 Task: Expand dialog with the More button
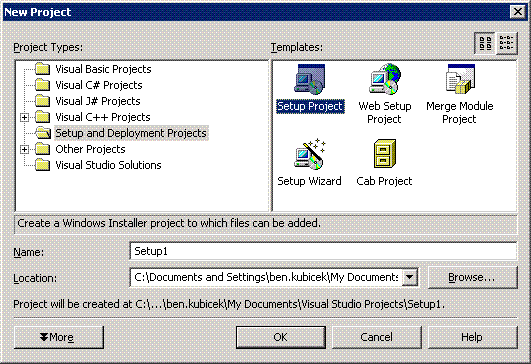tap(59, 337)
